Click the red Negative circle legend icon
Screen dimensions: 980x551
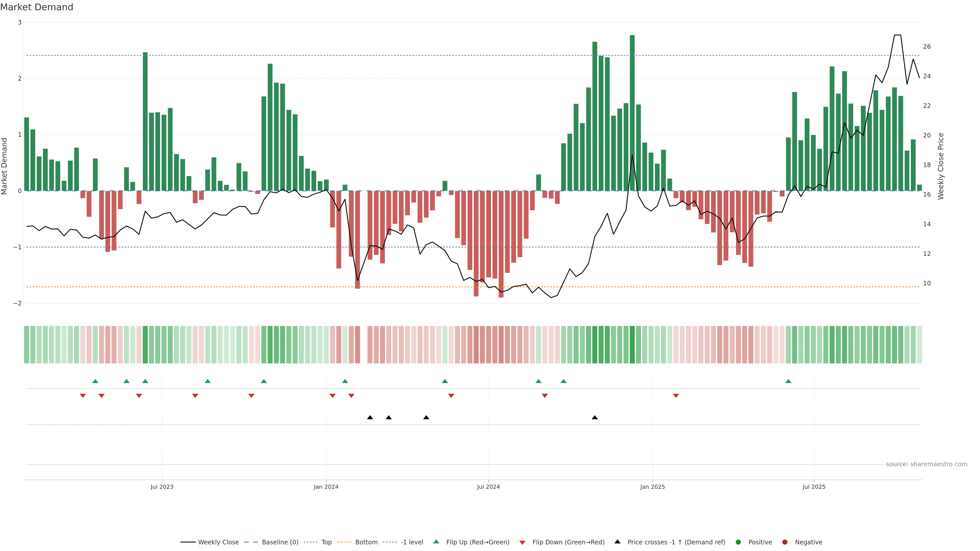[x=785, y=542]
